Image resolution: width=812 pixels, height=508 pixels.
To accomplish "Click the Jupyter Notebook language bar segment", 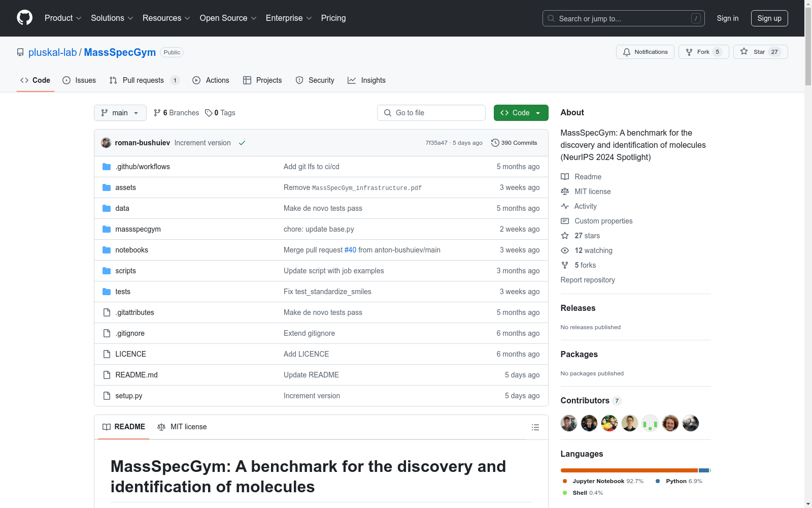I will point(629,470).
